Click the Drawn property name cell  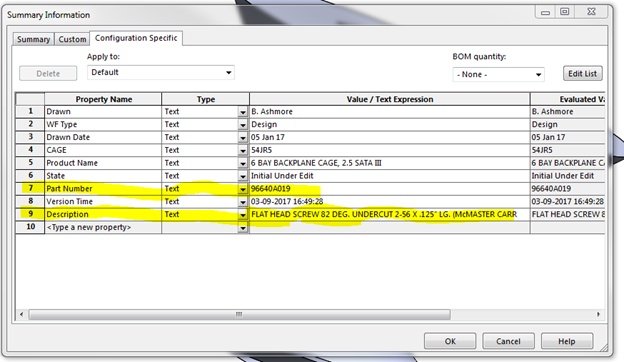coord(103,111)
